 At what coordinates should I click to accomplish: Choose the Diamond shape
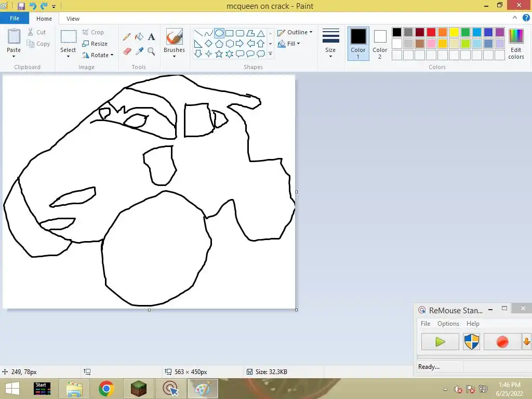coord(209,44)
